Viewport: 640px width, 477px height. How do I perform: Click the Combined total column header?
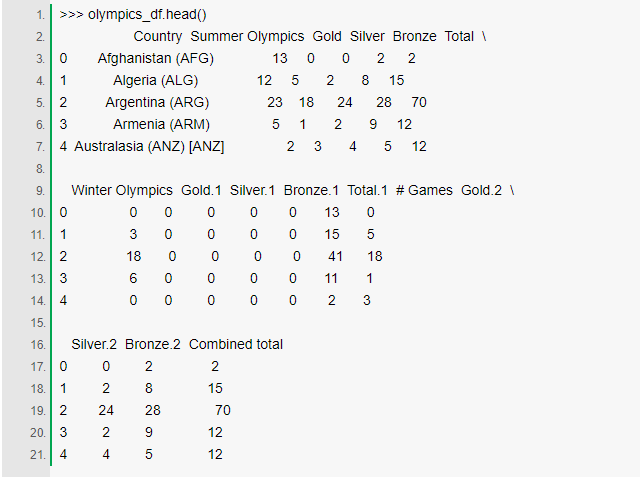pyautogui.click(x=236, y=344)
